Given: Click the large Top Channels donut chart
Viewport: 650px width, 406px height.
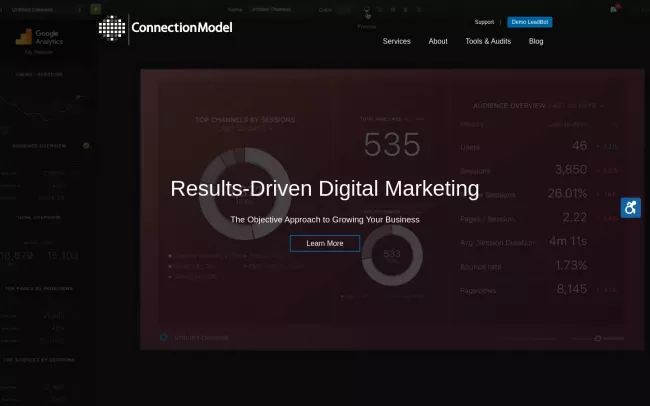Looking at the screenshot, I should tap(244, 193).
